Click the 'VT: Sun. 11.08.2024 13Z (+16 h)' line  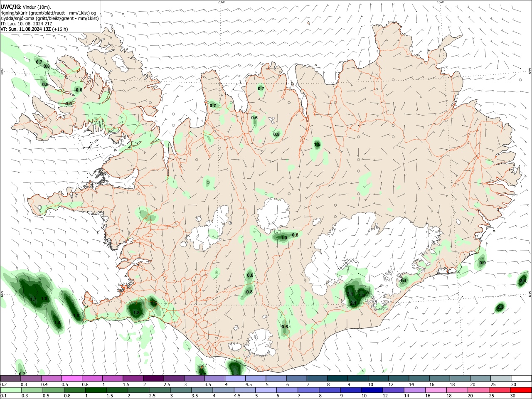tap(34, 29)
